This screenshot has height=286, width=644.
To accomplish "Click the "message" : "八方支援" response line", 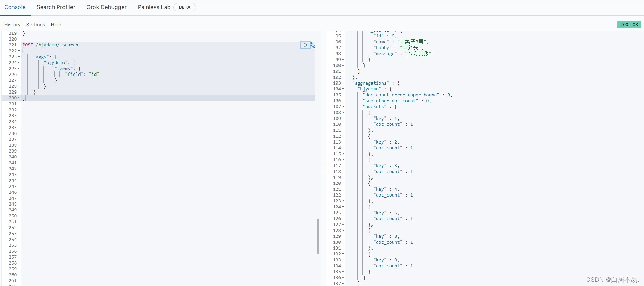I will (402, 54).
